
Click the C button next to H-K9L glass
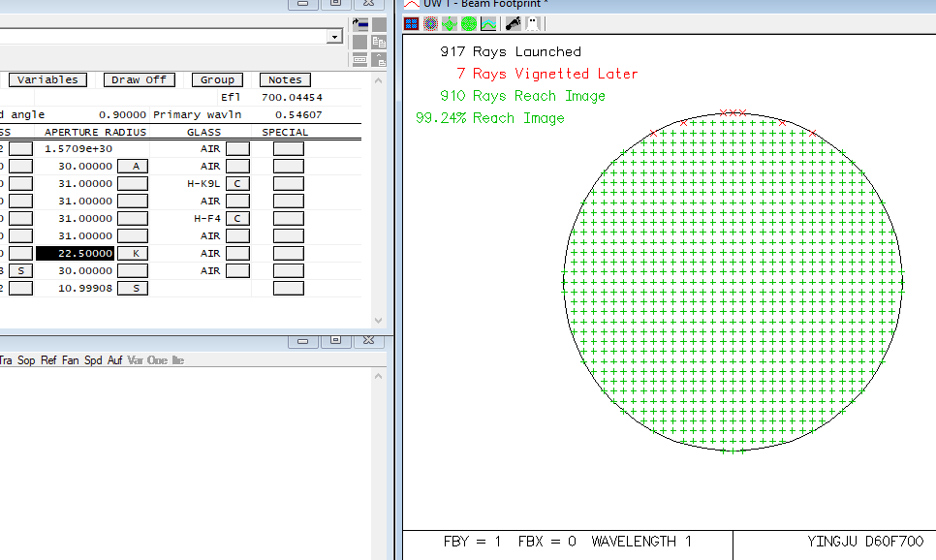point(237,183)
